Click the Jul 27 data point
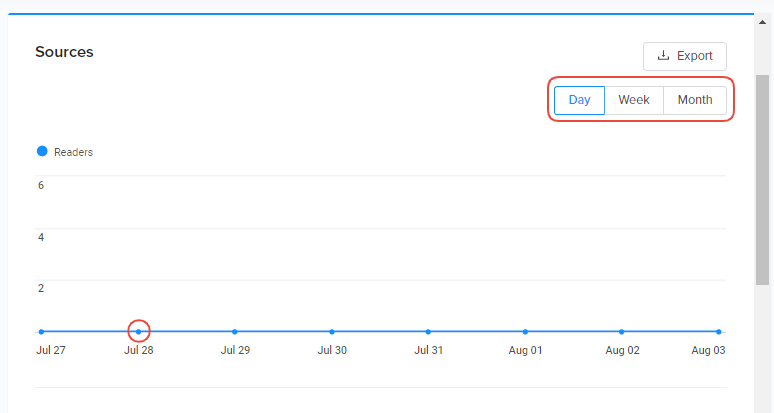This screenshot has width=774, height=413. [x=41, y=331]
